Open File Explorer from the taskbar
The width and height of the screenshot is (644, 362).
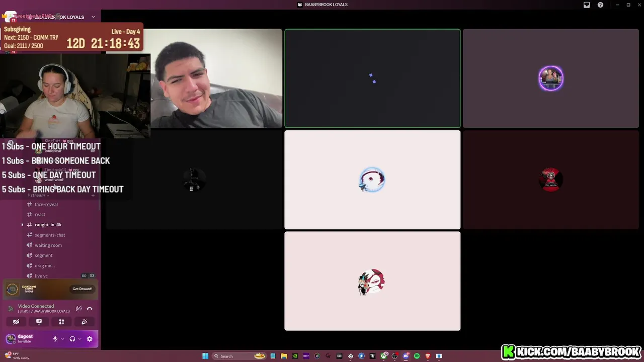[x=284, y=356]
